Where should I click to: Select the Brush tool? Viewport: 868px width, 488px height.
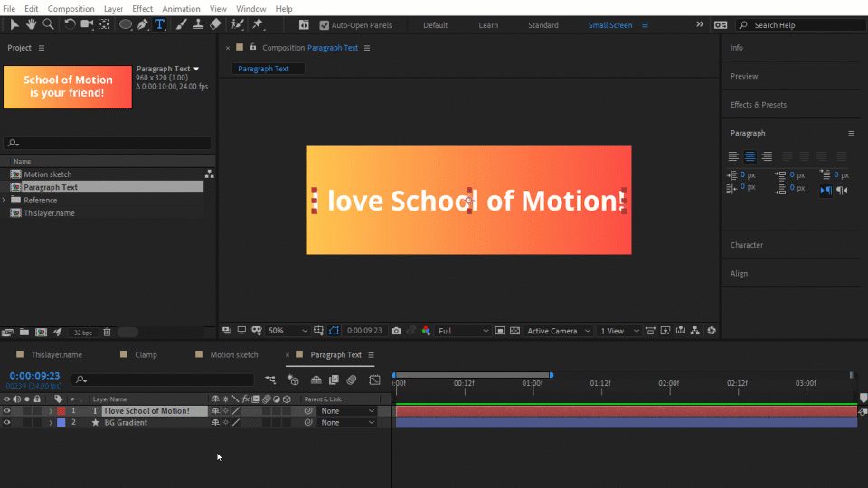tap(181, 24)
